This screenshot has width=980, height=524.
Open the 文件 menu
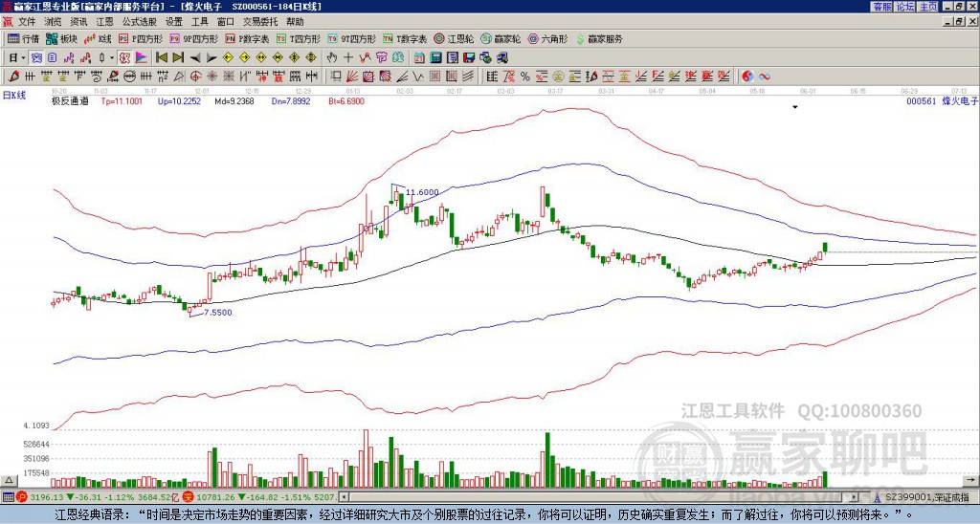pos(26,22)
